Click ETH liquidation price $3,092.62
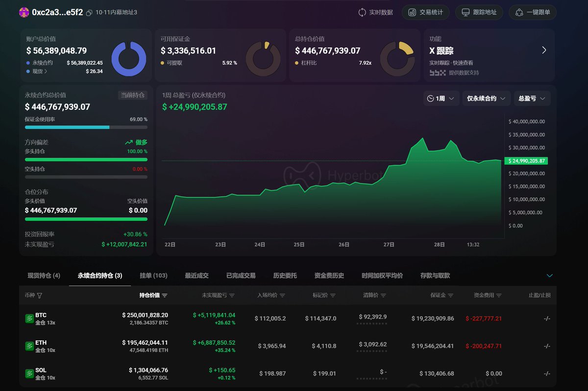The image size is (588, 391). coord(372,344)
